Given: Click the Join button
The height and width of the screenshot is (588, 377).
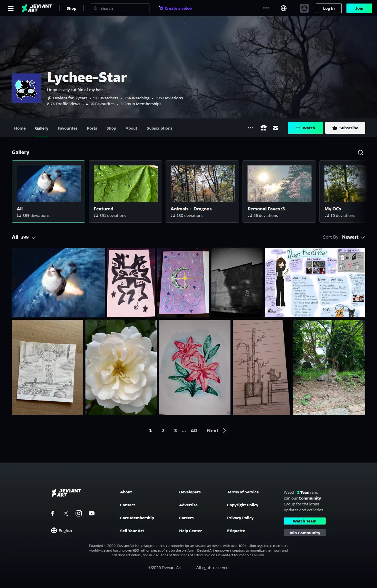Looking at the screenshot, I should point(359,8).
